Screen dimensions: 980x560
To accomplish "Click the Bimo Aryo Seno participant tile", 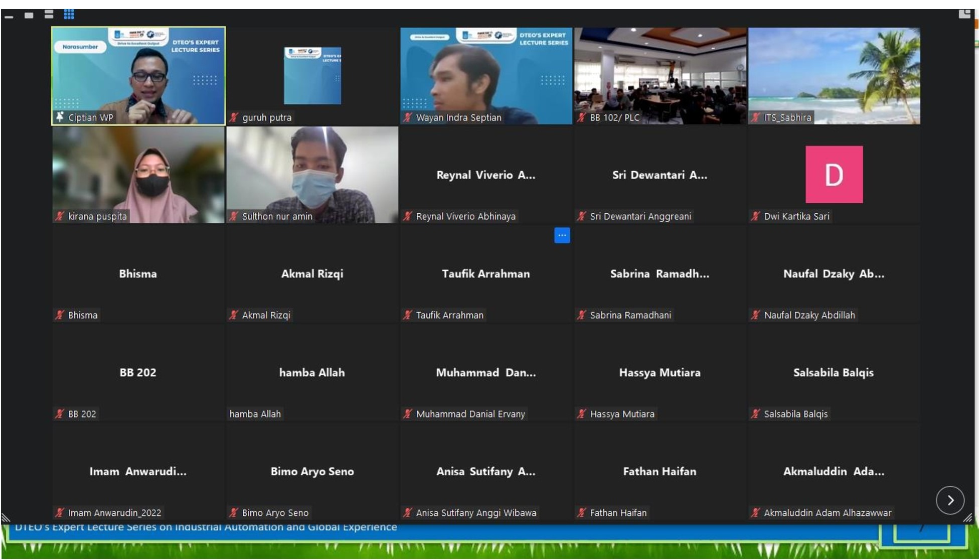I will (x=312, y=471).
